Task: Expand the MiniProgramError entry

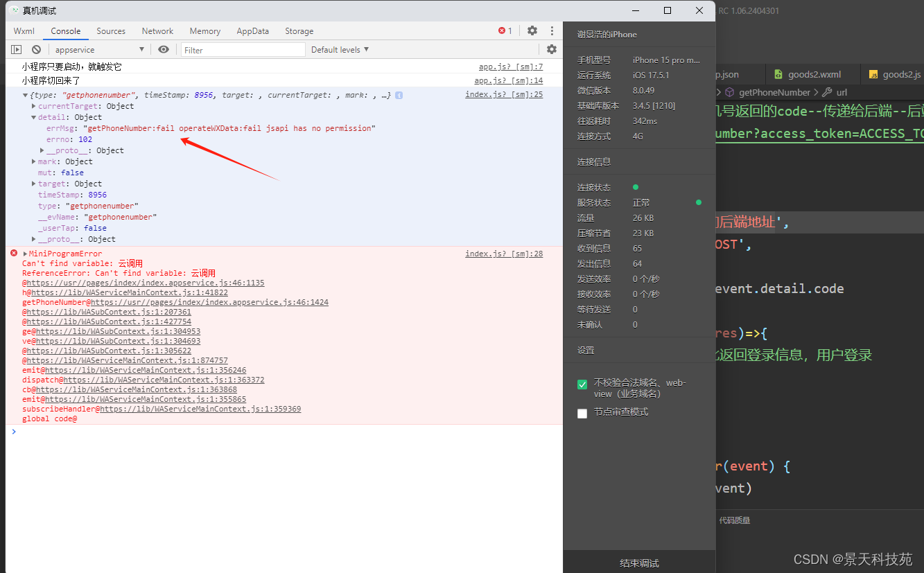Action: 26,254
